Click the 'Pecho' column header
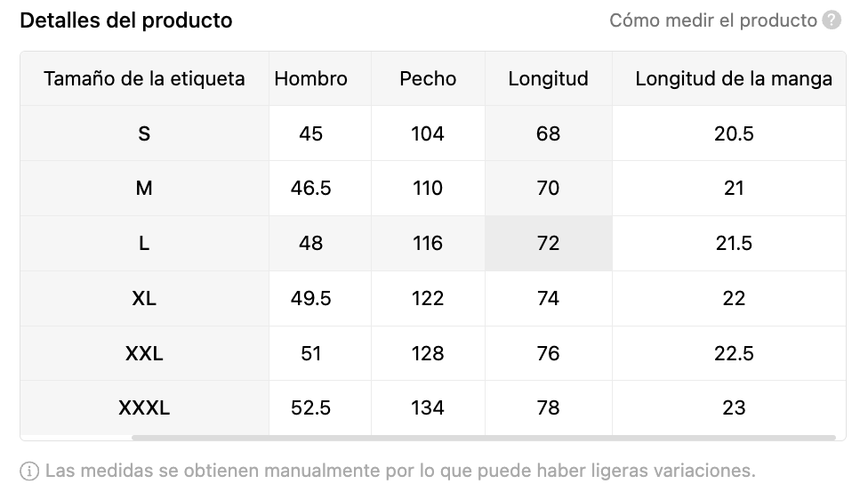 click(x=428, y=78)
